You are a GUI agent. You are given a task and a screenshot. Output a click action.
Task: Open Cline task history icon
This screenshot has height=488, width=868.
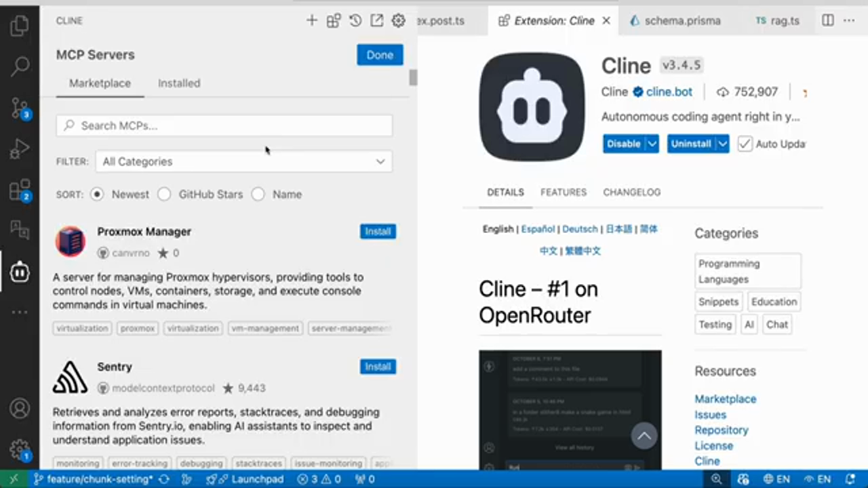click(355, 20)
